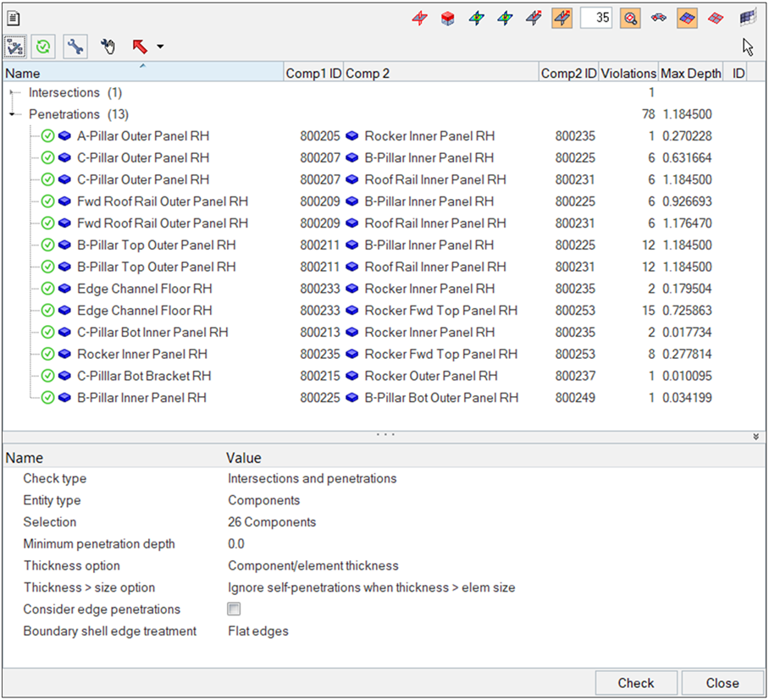
Task: Click the green circular recheck icon
Action: point(45,47)
